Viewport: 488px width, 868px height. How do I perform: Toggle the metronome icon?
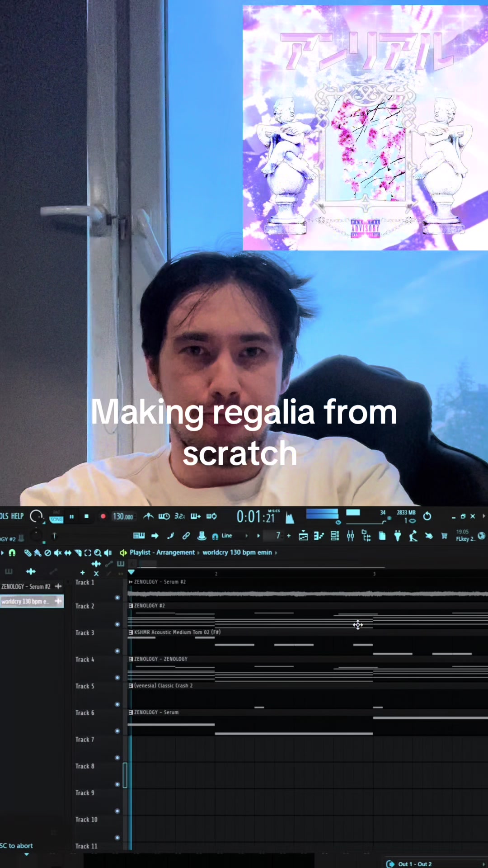(x=148, y=516)
